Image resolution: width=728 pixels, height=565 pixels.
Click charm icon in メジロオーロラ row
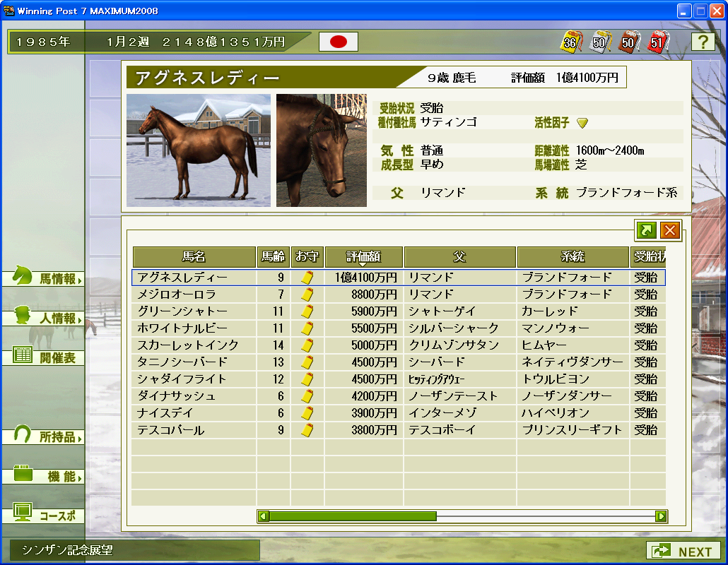pyautogui.click(x=307, y=294)
